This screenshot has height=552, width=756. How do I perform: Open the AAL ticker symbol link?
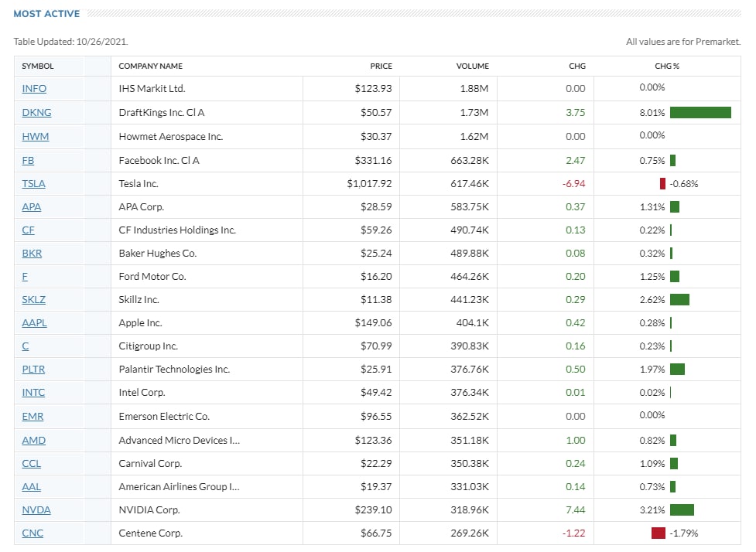tap(32, 486)
